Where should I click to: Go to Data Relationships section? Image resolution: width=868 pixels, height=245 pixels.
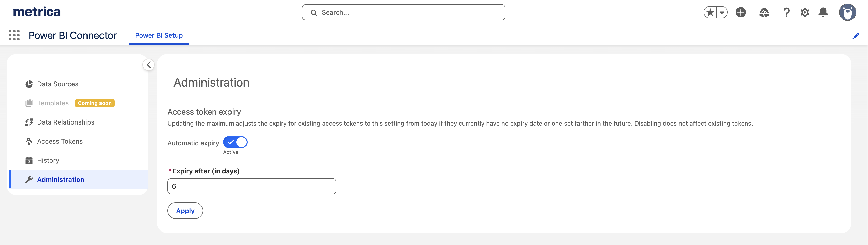pos(65,122)
